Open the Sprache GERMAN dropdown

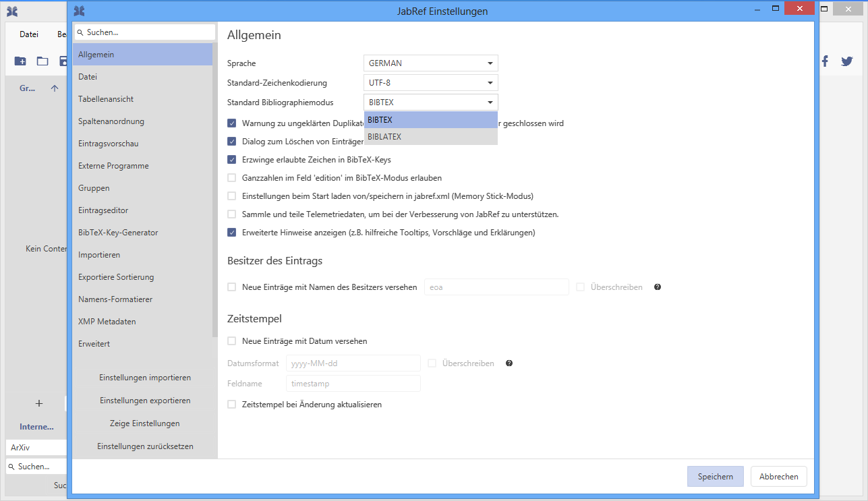[x=431, y=63]
